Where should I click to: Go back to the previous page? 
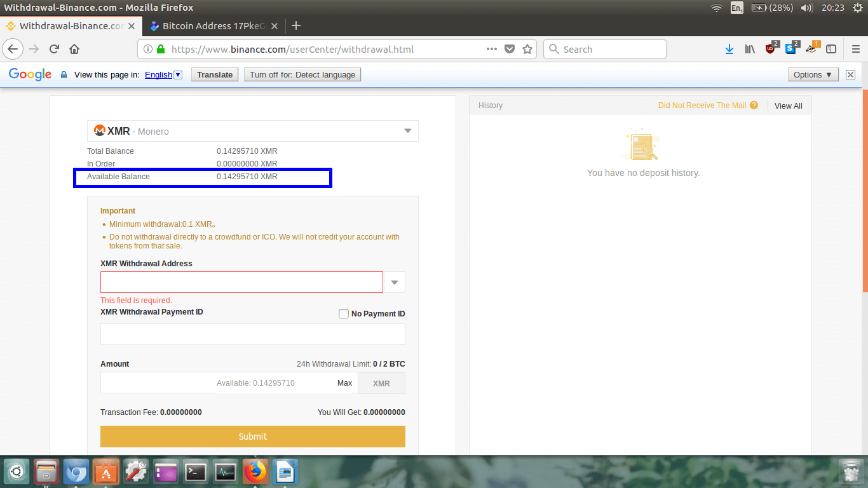point(13,49)
